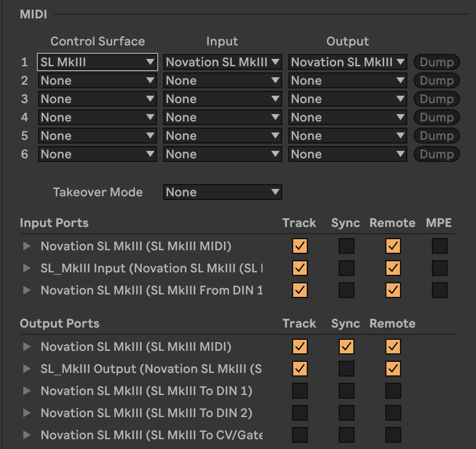Open Control Surface dropdown in row 4

pyautogui.click(x=97, y=117)
